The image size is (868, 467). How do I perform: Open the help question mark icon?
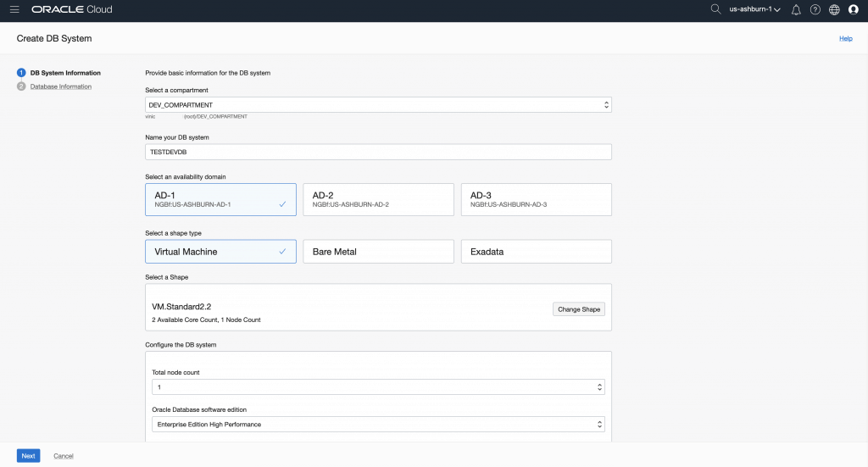tap(815, 9)
